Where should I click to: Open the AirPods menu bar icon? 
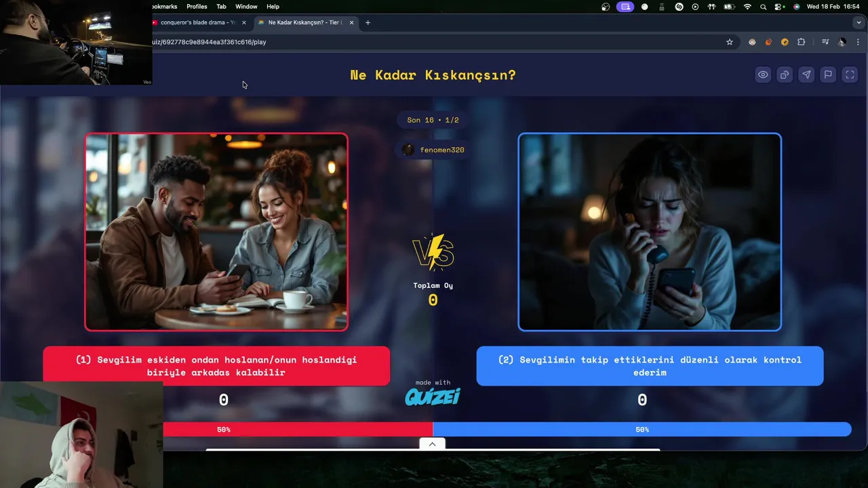point(711,7)
